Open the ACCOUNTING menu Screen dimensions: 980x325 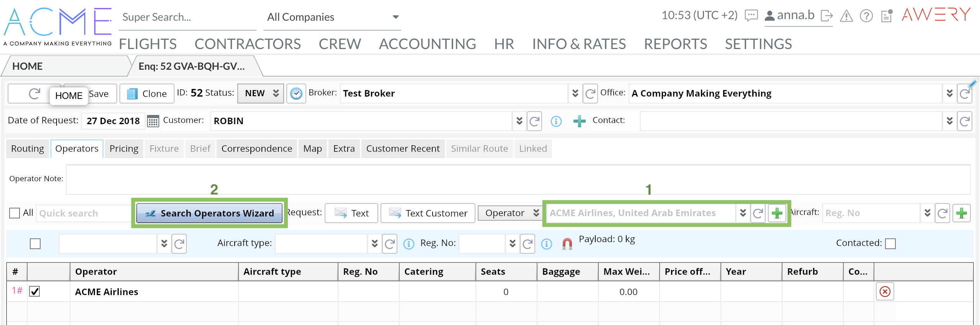click(x=427, y=44)
